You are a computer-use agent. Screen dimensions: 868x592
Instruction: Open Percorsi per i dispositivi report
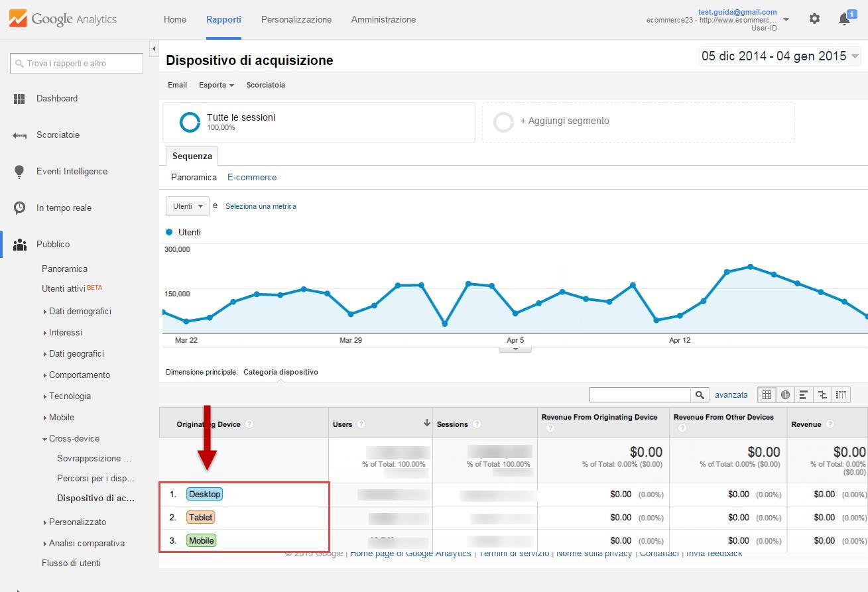tap(95, 479)
